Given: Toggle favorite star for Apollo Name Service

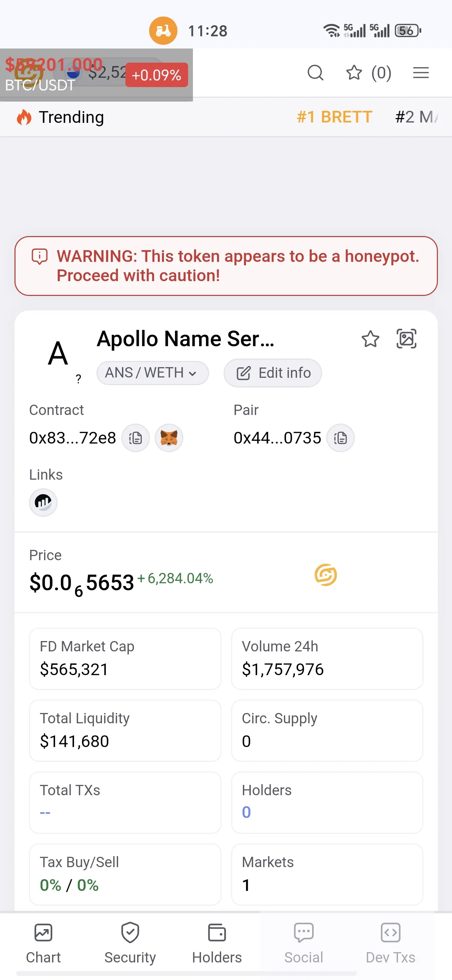Looking at the screenshot, I should tap(370, 339).
